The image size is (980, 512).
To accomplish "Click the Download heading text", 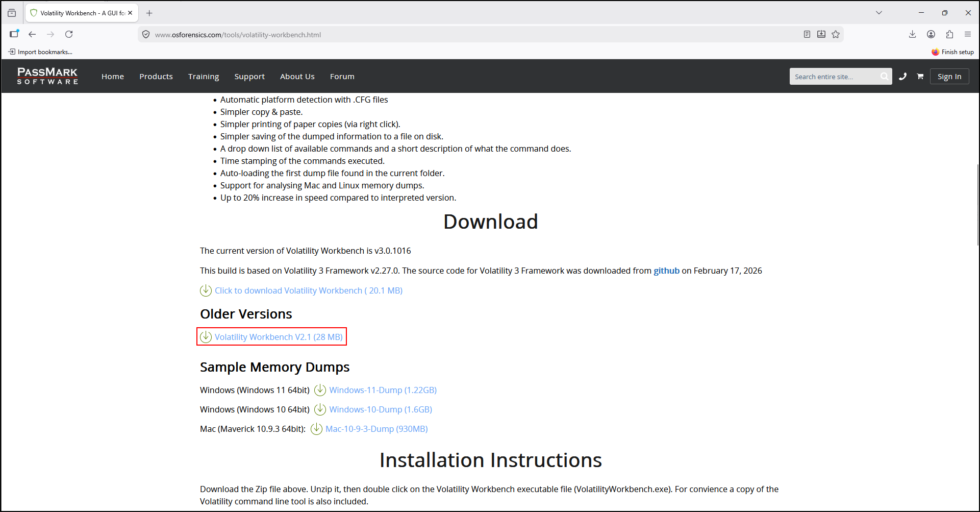I will (491, 222).
